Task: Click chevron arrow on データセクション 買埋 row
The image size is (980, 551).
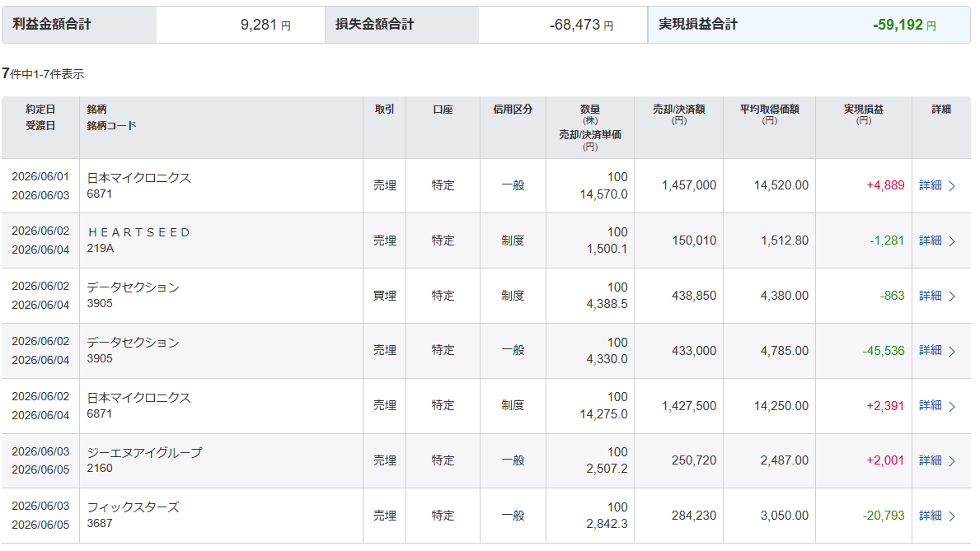Action: pos(952,297)
